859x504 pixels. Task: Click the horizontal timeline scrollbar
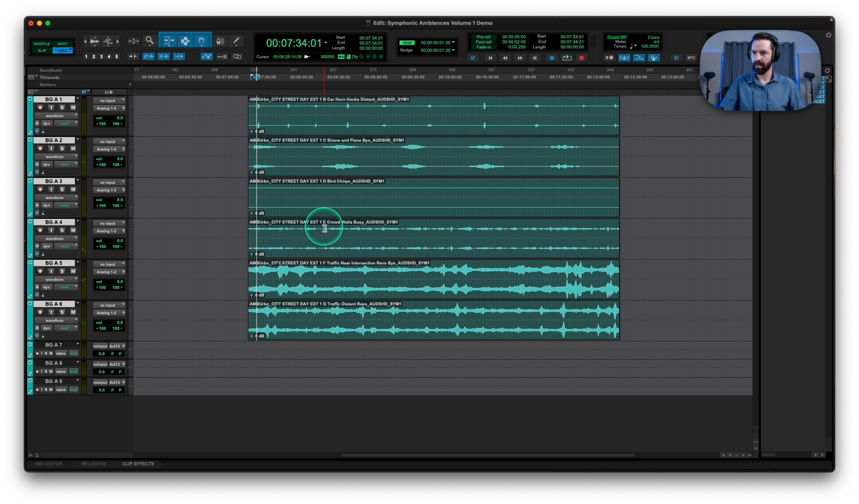pos(488,455)
